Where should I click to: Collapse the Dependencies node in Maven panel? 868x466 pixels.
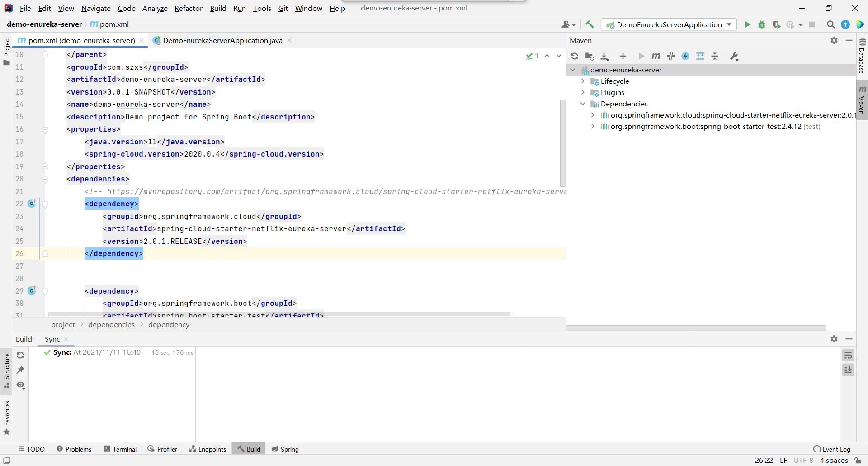tap(583, 104)
